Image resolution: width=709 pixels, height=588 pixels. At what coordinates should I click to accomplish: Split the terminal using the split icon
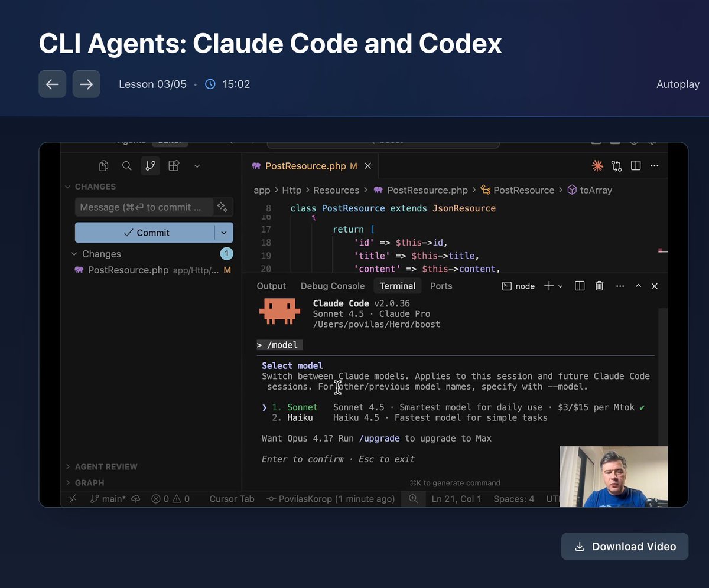point(579,286)
